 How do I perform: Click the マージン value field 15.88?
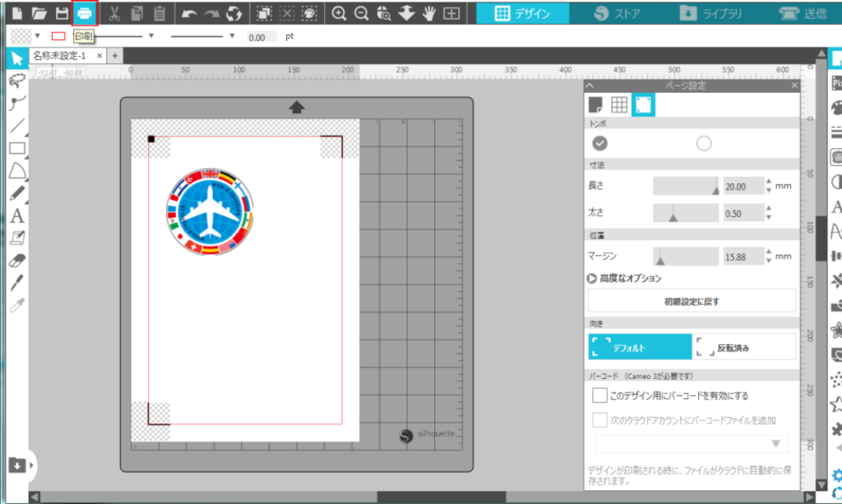743,257
